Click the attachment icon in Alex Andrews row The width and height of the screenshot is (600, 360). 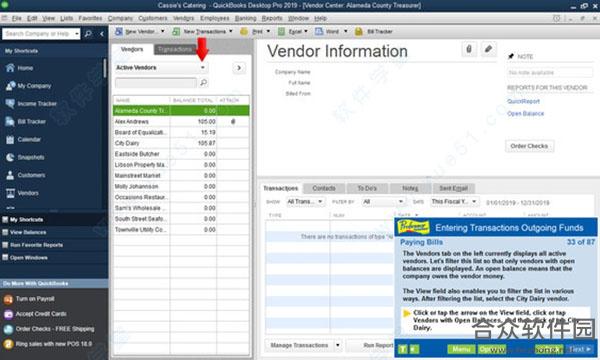[233, 121]
